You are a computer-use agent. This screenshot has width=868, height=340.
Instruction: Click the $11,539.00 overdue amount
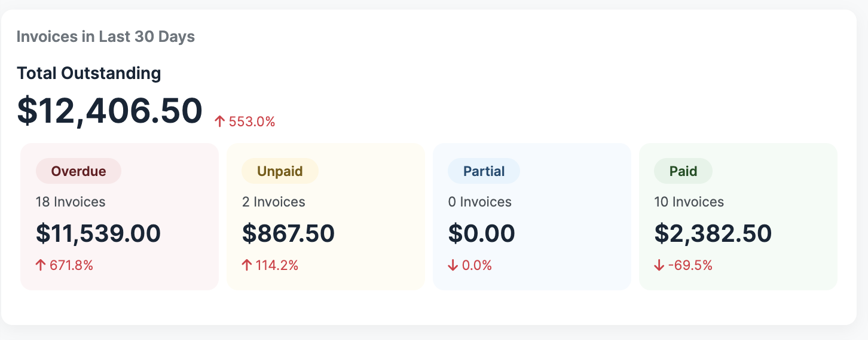98,233
